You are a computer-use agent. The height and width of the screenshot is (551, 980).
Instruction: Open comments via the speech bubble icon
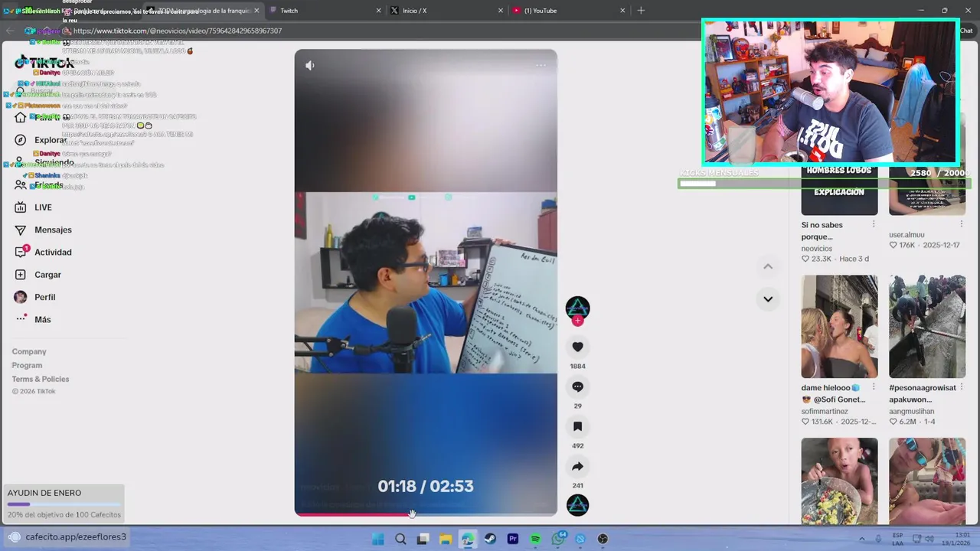tap(577, 386)
